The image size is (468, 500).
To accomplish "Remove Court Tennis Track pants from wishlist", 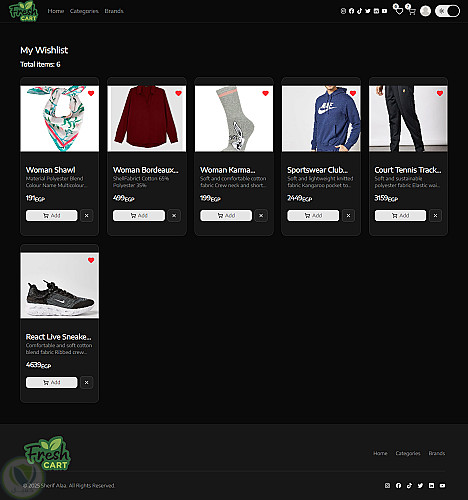I will 435,216.
